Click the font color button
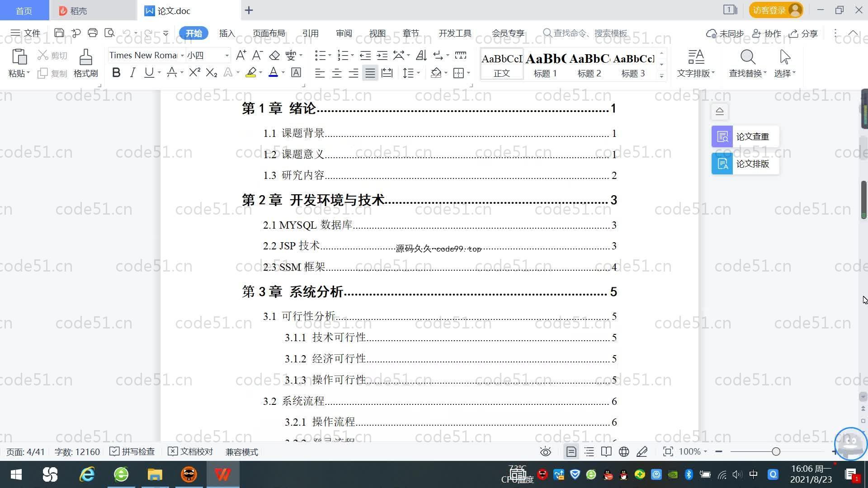Viewport: 868px width, 488px height. [273, 73]
